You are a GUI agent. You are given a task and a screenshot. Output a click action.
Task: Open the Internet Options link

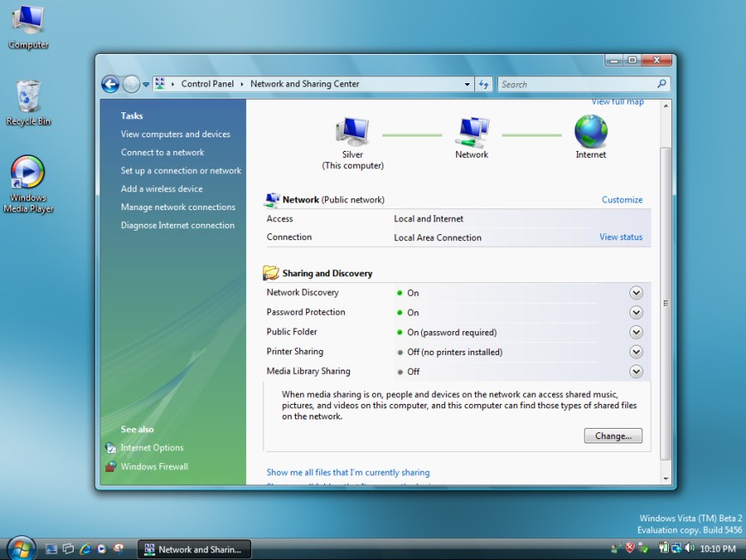152,448
